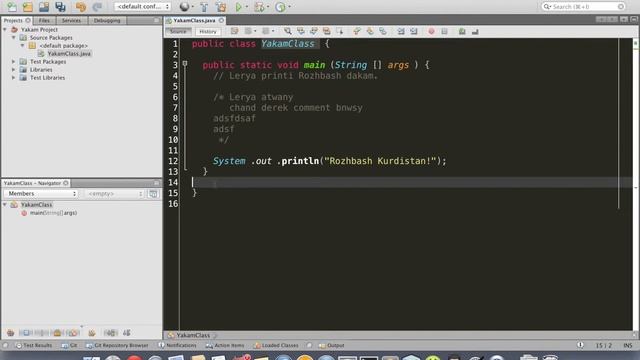The width and height of the screenshot is (640, 360).
Task: Click the Open Project toolbar icon
Action: pos(44,7)
